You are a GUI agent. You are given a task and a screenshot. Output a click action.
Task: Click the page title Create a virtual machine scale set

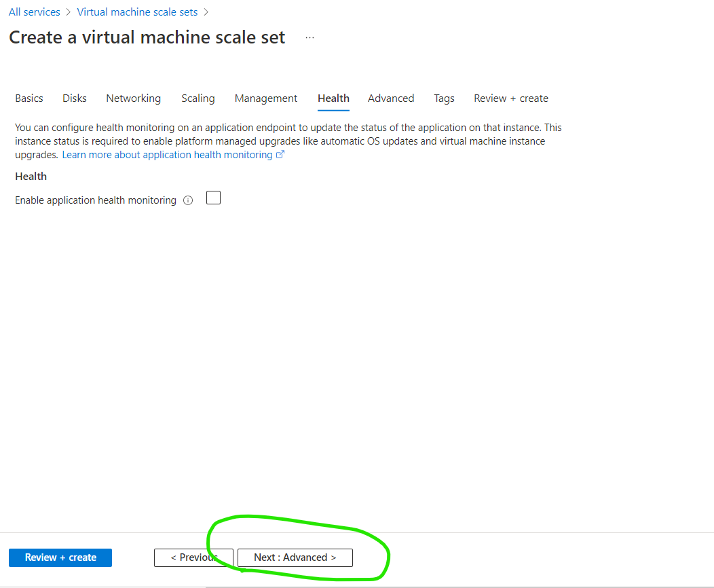(x=147, y=37)
